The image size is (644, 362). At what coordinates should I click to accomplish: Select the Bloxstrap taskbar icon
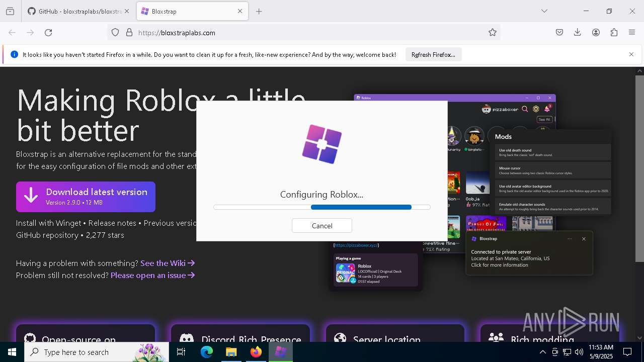(281, 352)
